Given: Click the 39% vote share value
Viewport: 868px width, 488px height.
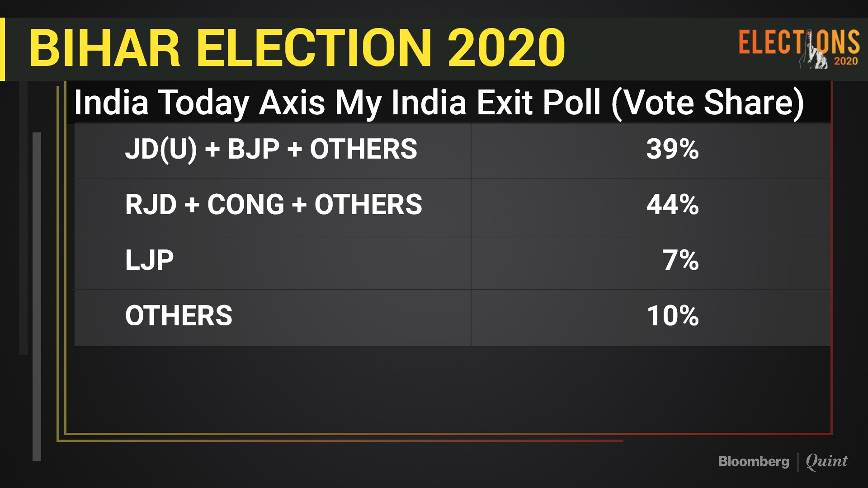Looking at the screenshot, I should point(672,149).
